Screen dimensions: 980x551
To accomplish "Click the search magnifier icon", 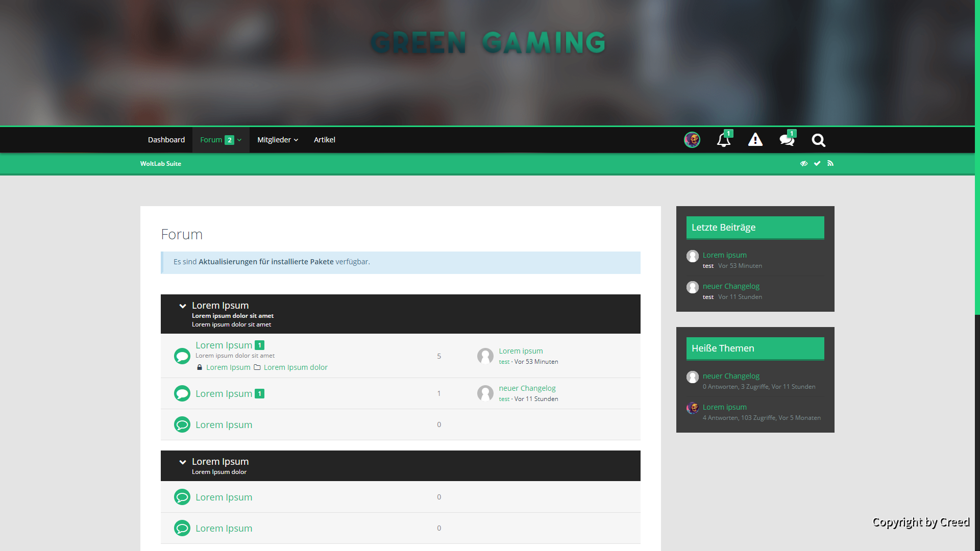I will 818,140.
